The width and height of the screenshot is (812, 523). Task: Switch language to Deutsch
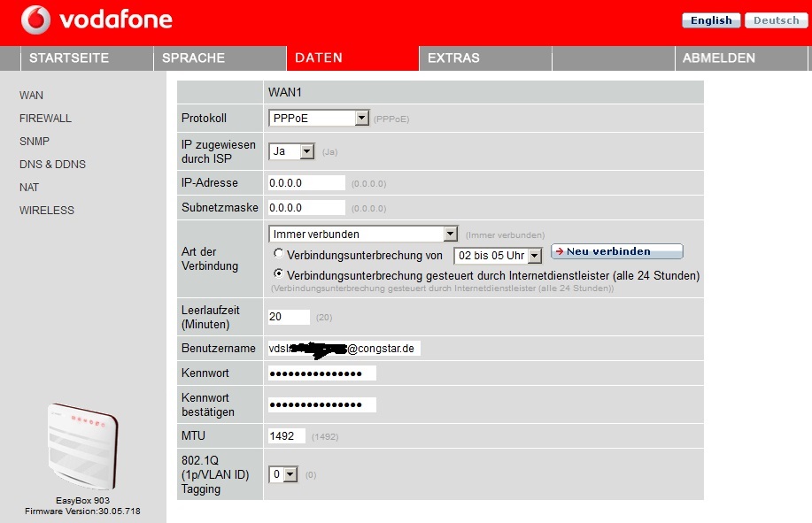[776, 20]
